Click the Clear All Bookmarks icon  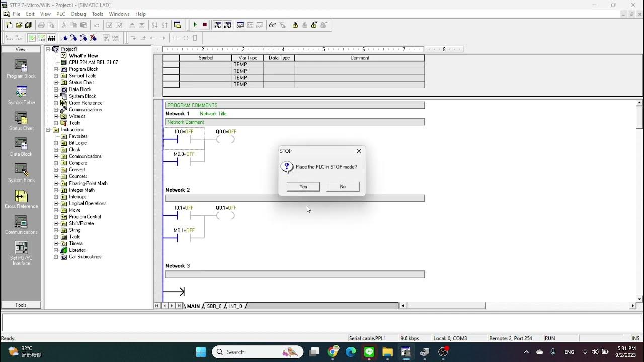pyautogui.click(x=93, y=38)
